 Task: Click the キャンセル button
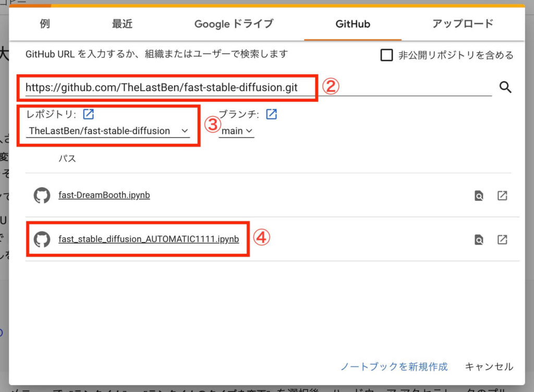[489, 366]
